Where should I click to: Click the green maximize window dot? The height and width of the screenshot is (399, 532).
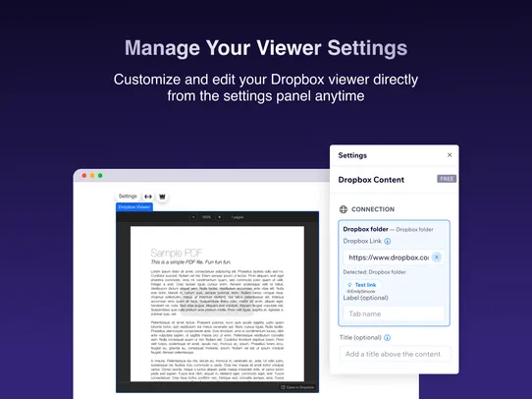100,176
